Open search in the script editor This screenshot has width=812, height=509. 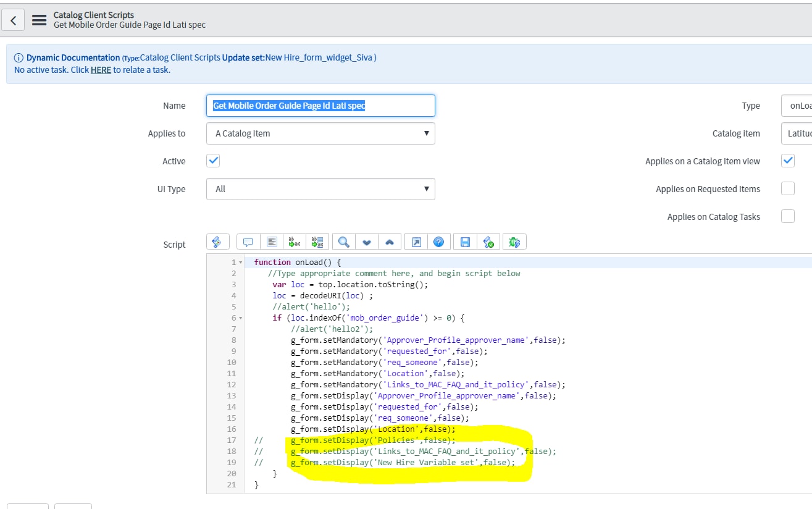343,242
